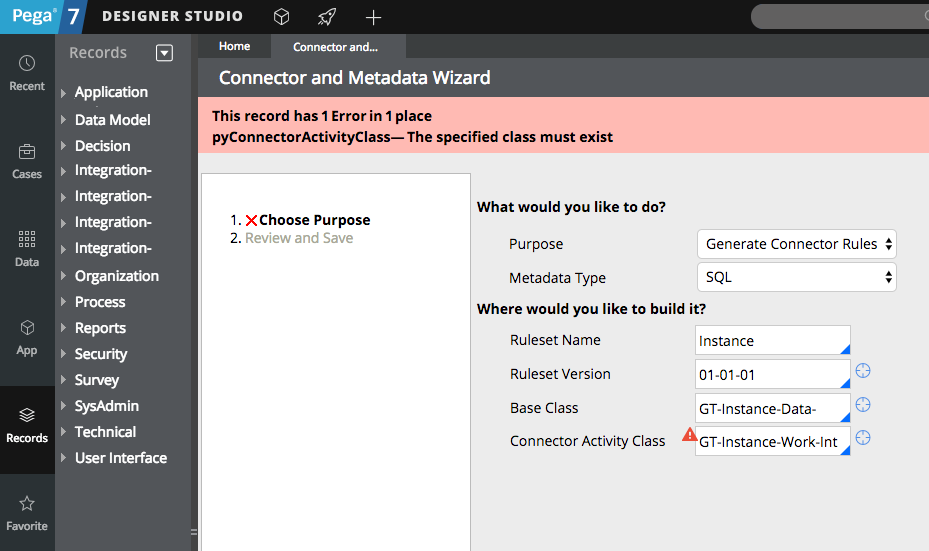The image size is (929, 551).
Task: Click crosshair icon beside Connector Activity Class
Action: pyautogui.click(x=863, y=438)
